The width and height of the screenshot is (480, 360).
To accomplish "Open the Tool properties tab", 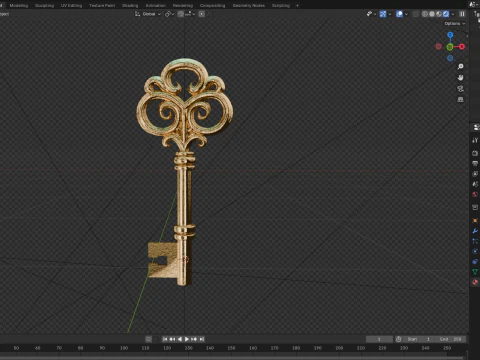I will point(475,140).
